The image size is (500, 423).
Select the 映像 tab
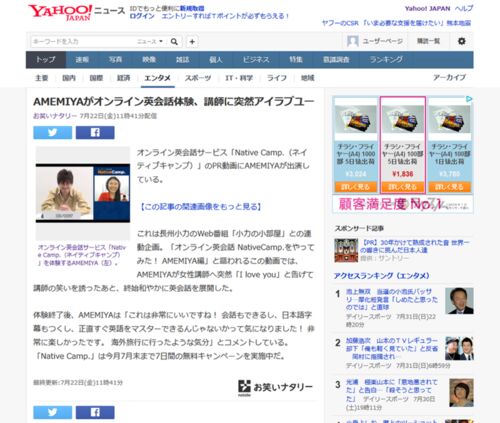coord(149,60)
